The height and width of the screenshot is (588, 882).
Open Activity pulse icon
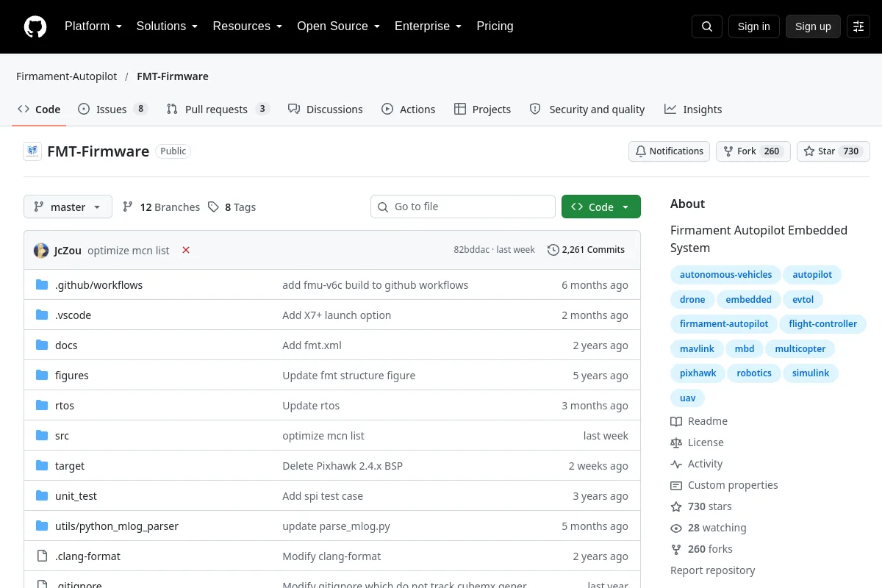coord(676,464)
